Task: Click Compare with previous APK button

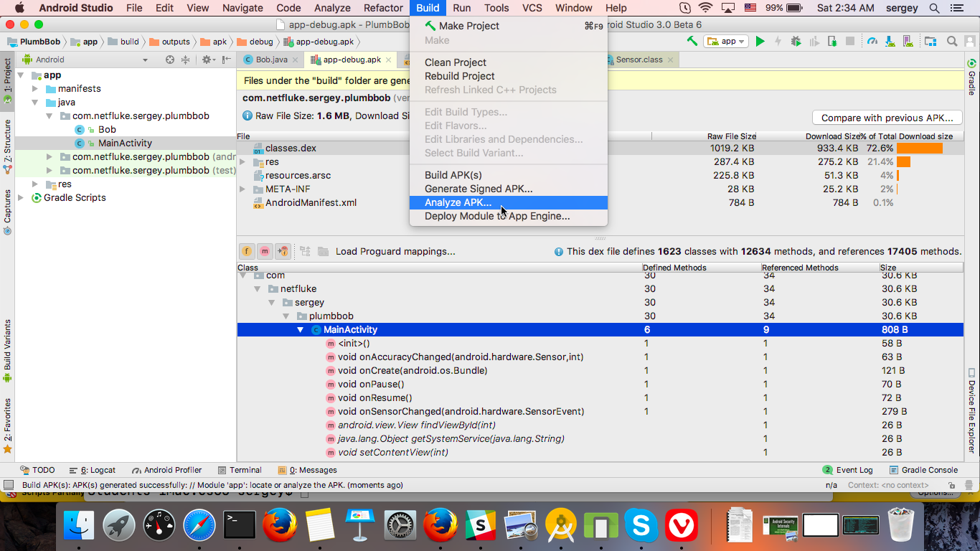Action: 887,118
